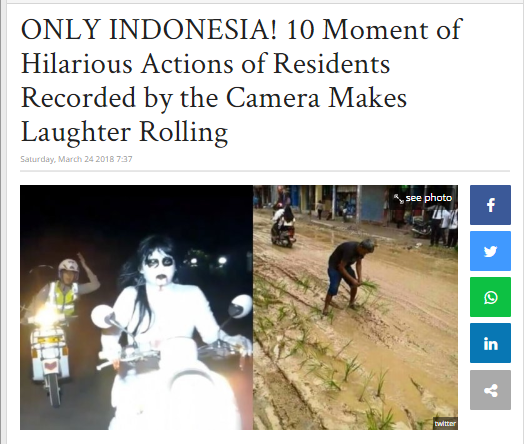This screenshot has height=444, width=524.
Task: Click the white-shirted people beside parked motorcycle
Action: pyautogui.click(x=443, y=226)
